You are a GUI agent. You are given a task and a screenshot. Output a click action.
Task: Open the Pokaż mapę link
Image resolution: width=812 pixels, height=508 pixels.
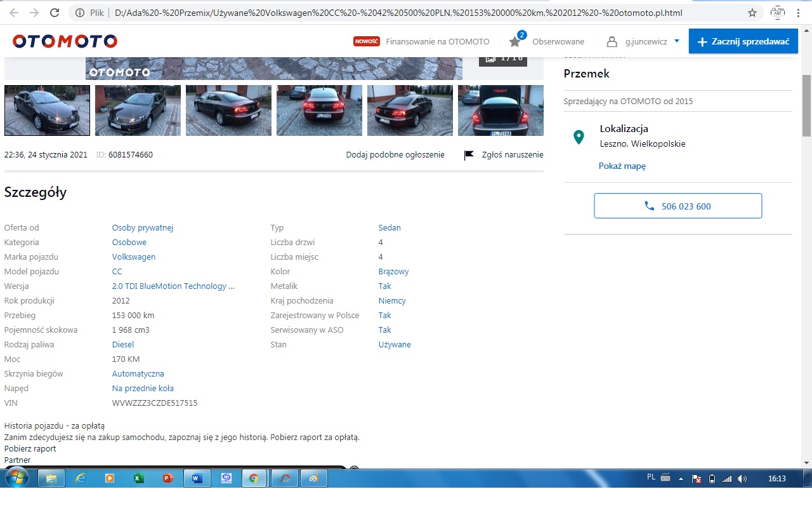click(622, 166)
